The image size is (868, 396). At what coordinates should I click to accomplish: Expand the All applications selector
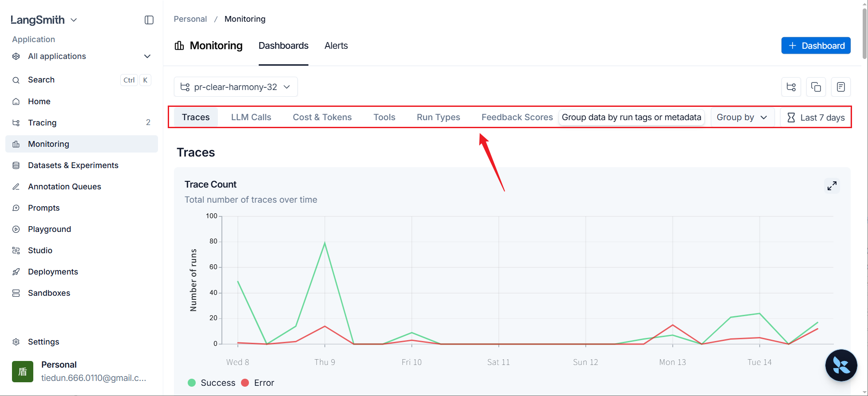click(x=82, y=56)
